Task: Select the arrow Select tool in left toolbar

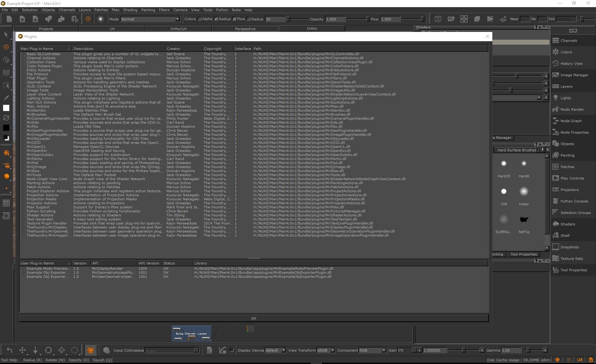Action: pyautogui.click(x=6, y=34)
